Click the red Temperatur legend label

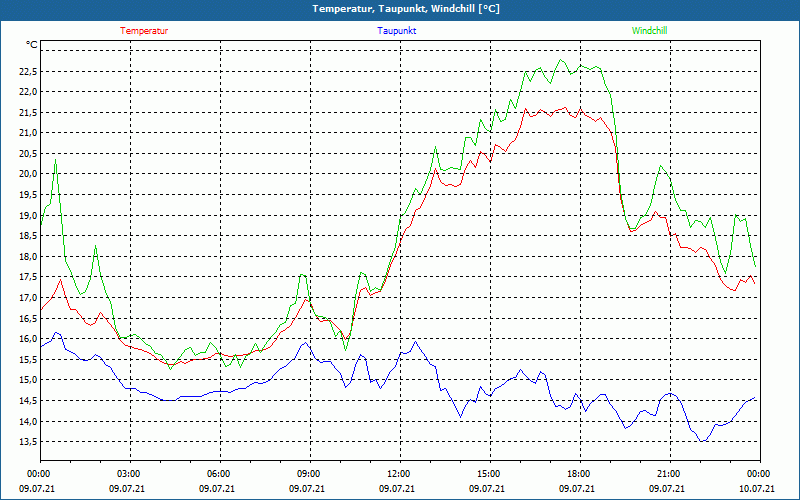coord(144,31)
